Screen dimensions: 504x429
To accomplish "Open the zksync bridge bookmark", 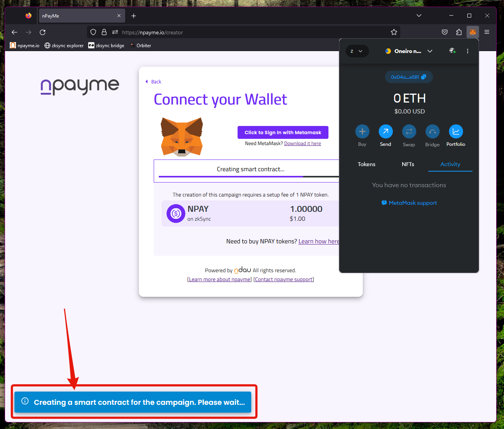I will tap(106, 46).
